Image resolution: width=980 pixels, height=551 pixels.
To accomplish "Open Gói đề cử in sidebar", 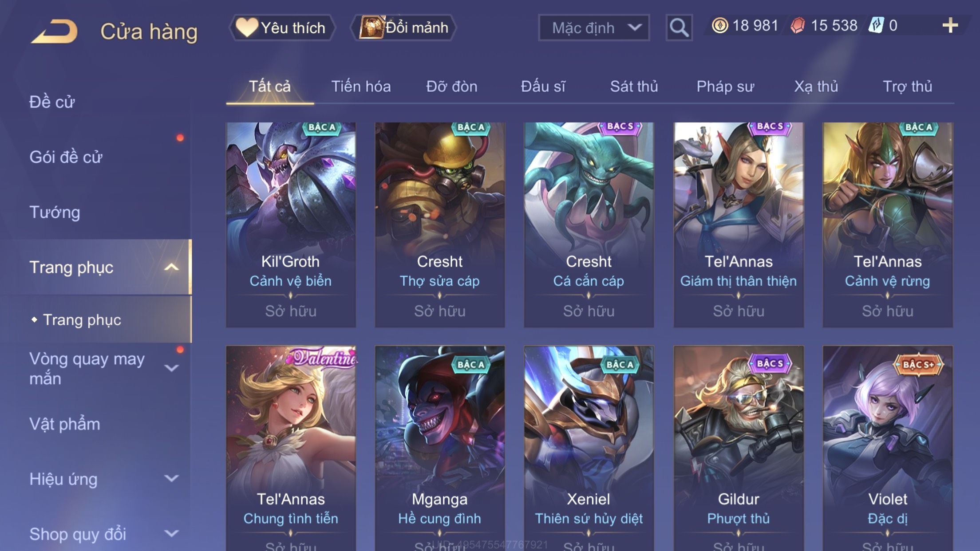I will pos(66,157).
